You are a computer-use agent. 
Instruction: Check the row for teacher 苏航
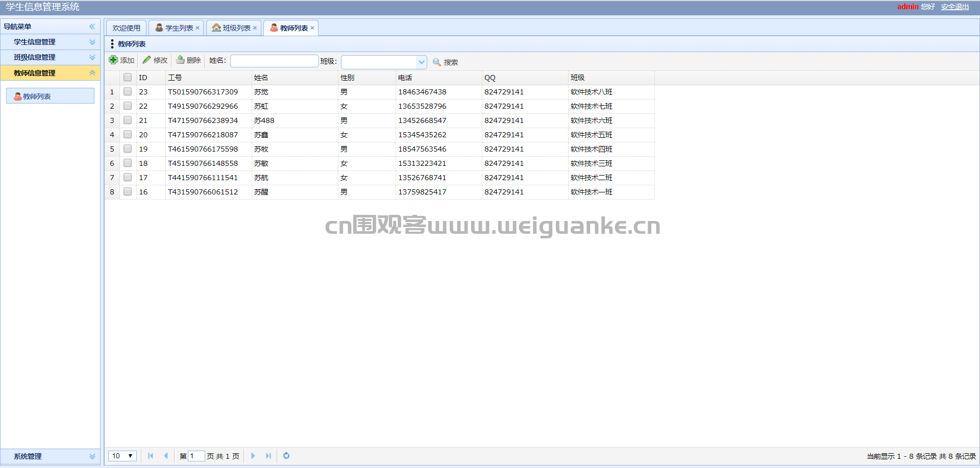pos(128,178)
